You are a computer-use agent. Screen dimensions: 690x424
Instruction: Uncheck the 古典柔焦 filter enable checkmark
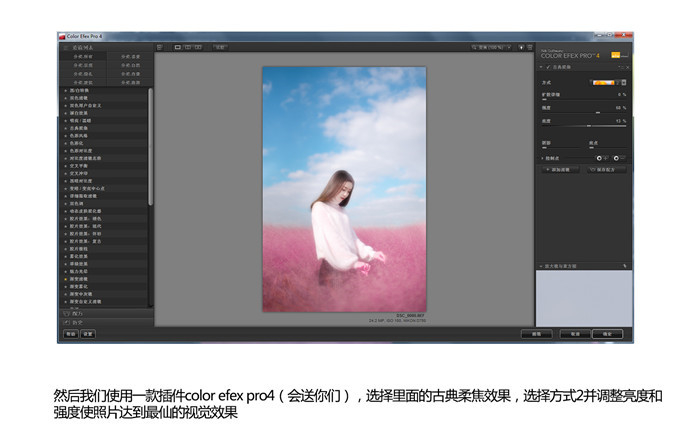548,67
